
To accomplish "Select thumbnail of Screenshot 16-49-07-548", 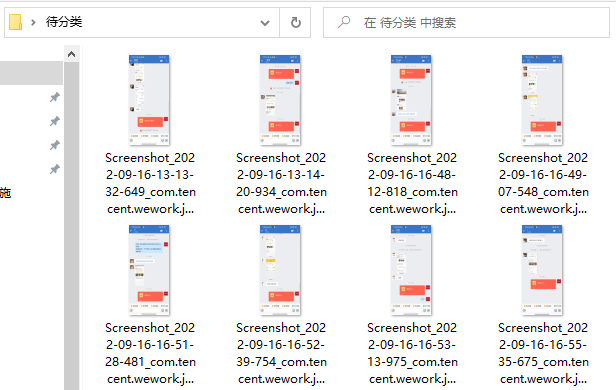I will click(542, 100).
